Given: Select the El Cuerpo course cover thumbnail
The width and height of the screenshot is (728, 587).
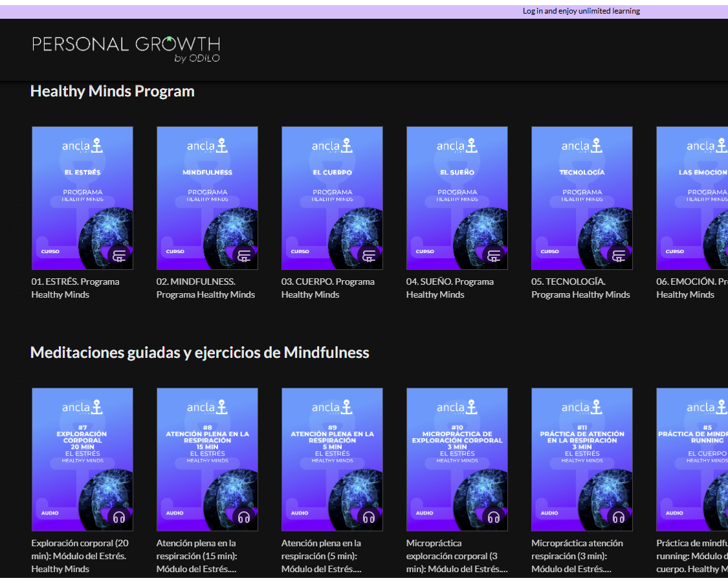Looking at the screenshot, I should (x=332, y=197).
